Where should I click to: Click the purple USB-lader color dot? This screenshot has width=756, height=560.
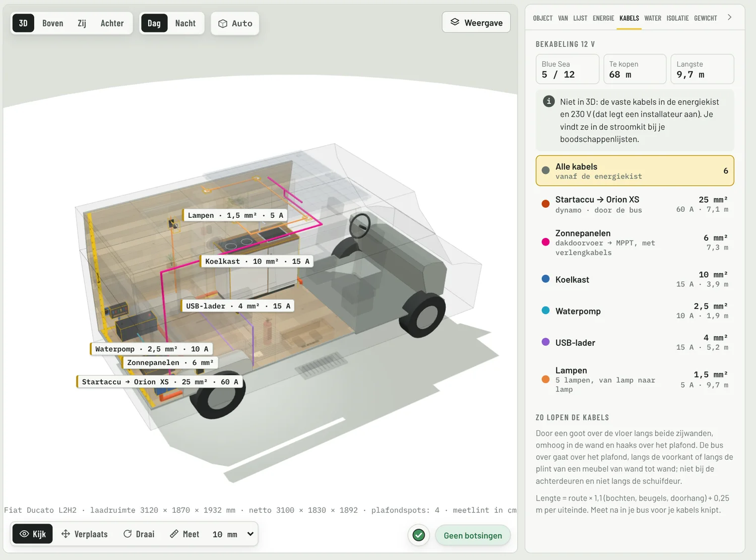tap(545, 342)
